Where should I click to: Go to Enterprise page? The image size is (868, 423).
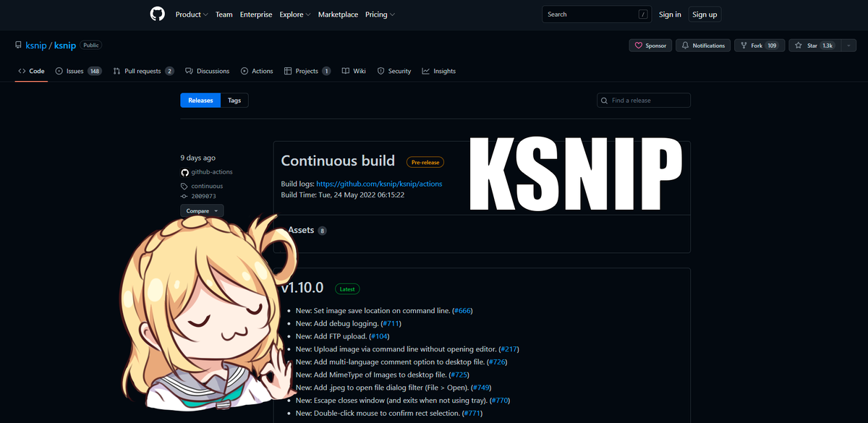256,14
